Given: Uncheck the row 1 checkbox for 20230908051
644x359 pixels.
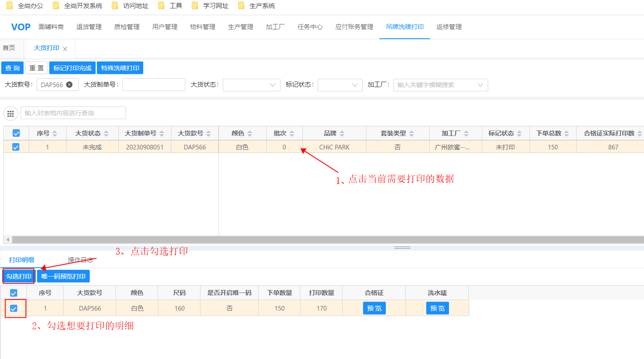Looking at the screenshot, I should (x=16, y=147).
